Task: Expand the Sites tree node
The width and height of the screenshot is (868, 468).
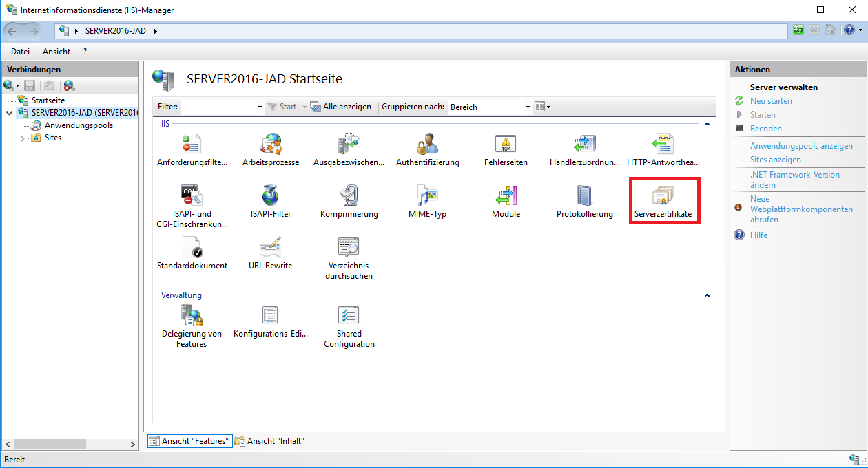Action: pyautogui.click(x=23, y=138)
